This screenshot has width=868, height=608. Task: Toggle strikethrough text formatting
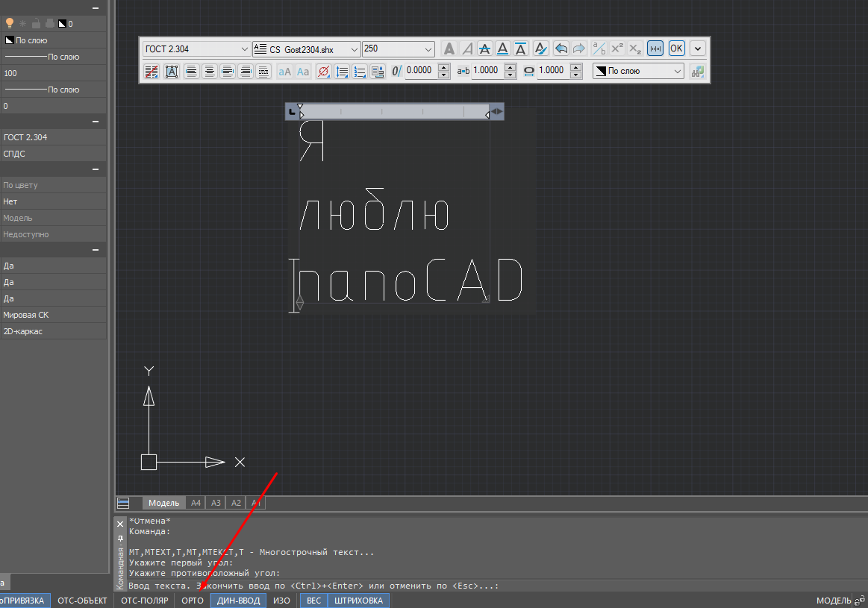point(485,48)
